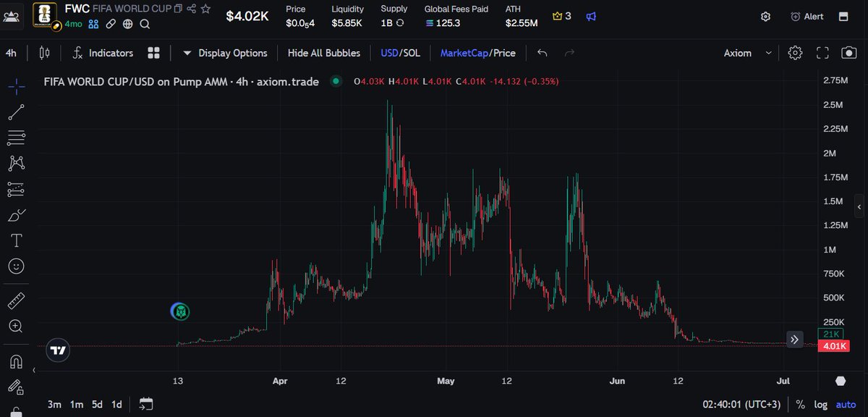868x417 pixels.
Task: Open the 4h interval selector
Action: coord(11,53)
